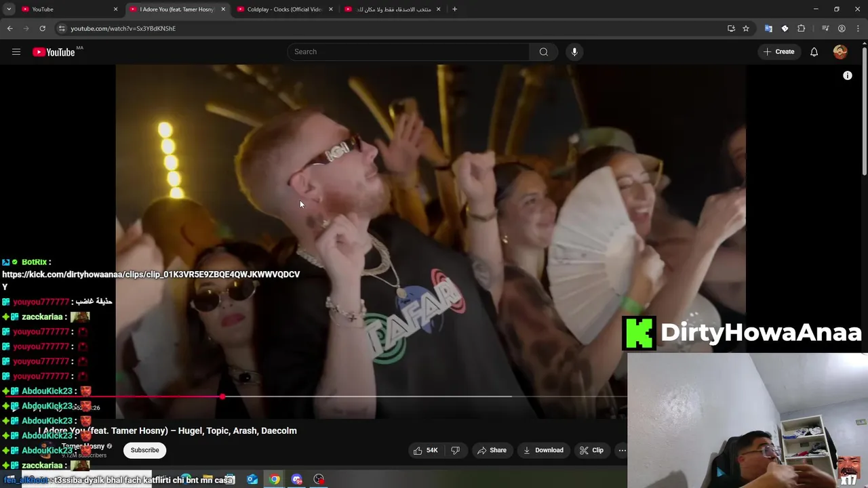Bookmark this page with the star
Screen dimensions: 868x488
746,28
